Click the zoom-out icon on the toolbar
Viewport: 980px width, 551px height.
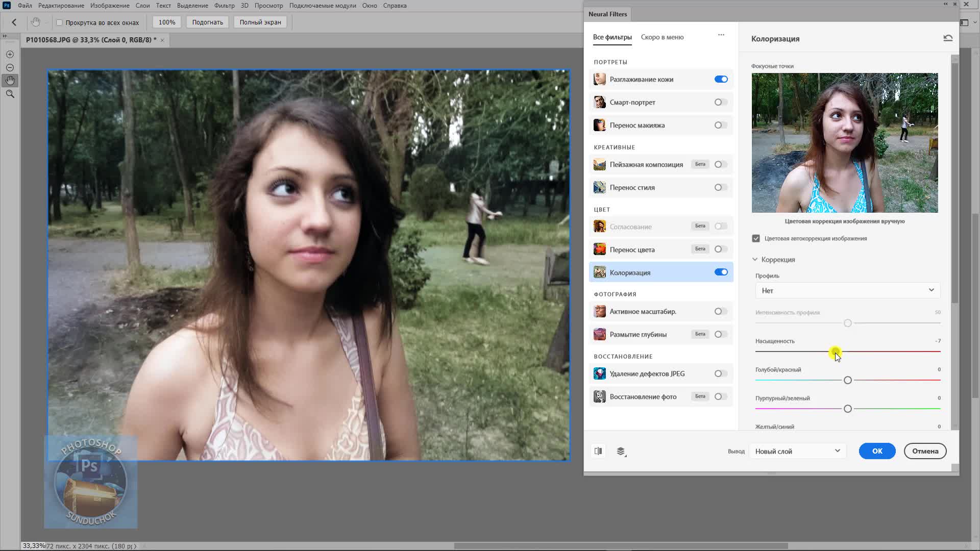click(x=10, y=67)
